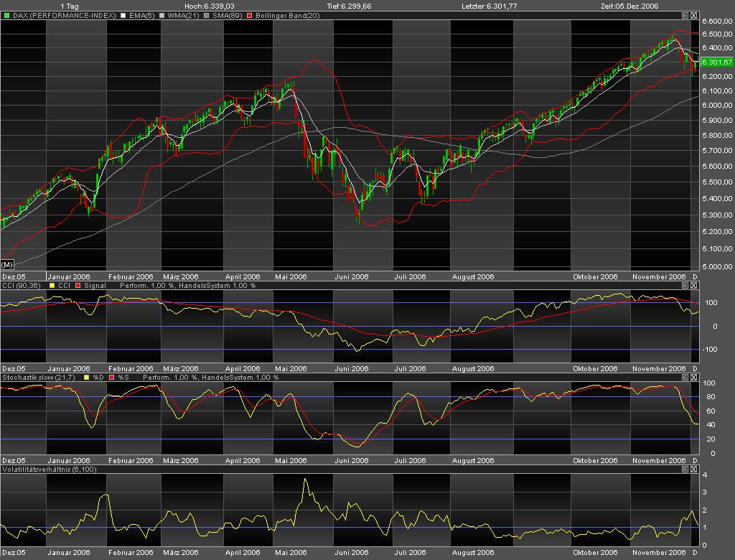Open settings icon of Stochastik slow panel
The image size is (735, 560).
coord(685,377)
